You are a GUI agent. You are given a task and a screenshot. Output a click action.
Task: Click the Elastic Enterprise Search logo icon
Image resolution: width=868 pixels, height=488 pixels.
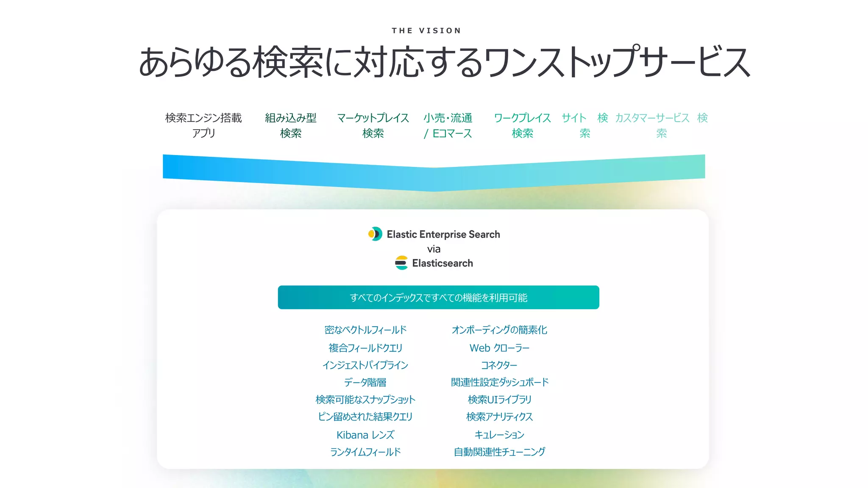point(375,234)
